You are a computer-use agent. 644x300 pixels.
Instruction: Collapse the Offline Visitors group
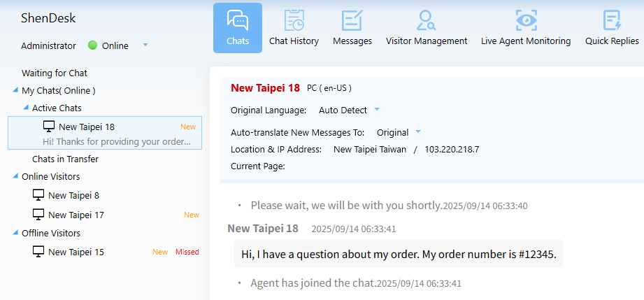15,233
